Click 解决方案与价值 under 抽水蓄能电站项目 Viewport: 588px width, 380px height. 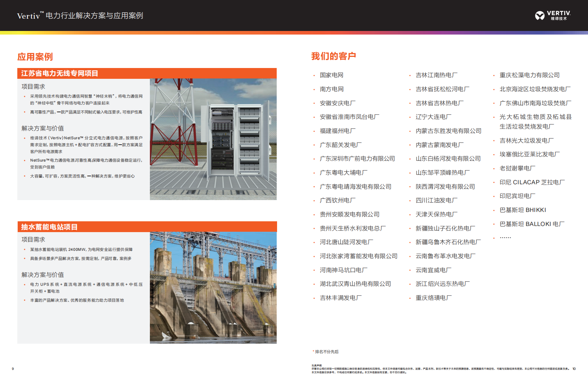pyautogui.click(x=43, y=275)
